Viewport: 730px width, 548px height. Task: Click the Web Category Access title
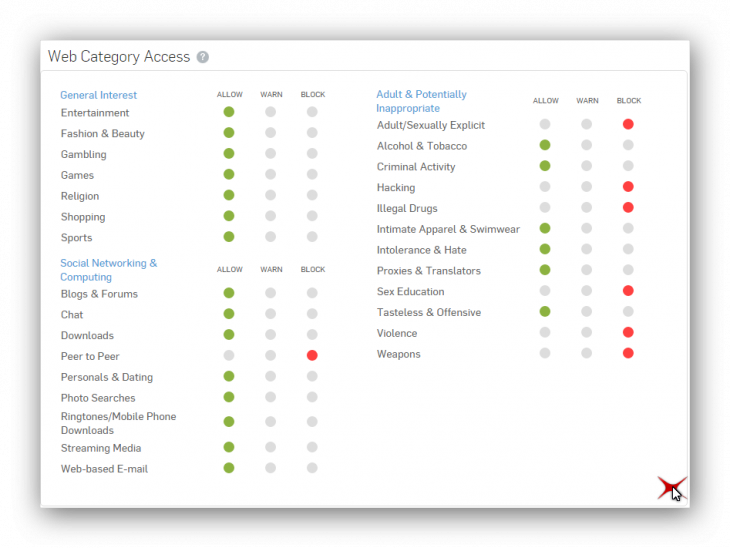tap(119, 57)
